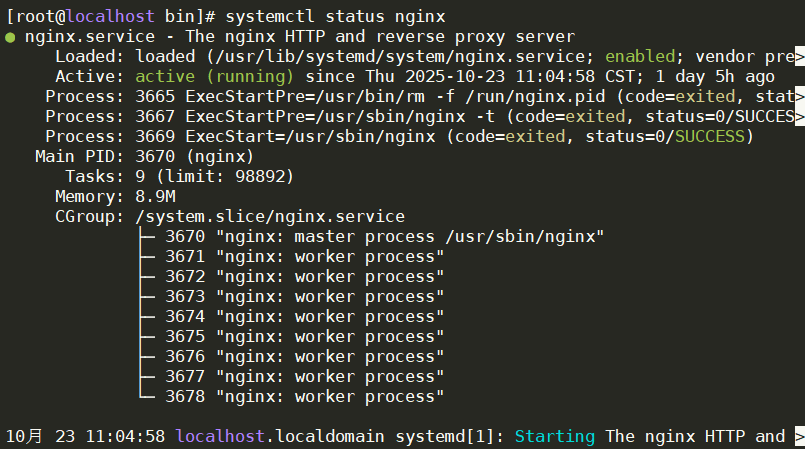The image size is (805, 449).
Task: Click the yellow 'exited' word on 3665 line
Action: [705, 96]
